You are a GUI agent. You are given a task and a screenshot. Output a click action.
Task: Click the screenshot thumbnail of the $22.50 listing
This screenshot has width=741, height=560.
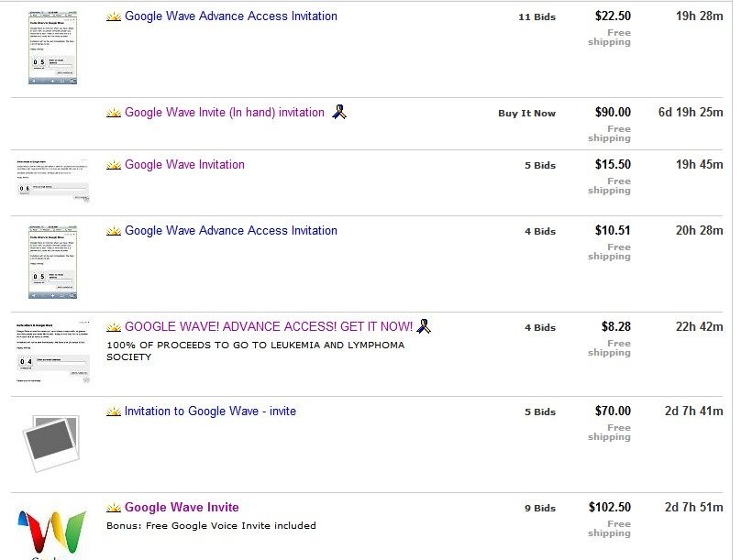pos(52,48)
